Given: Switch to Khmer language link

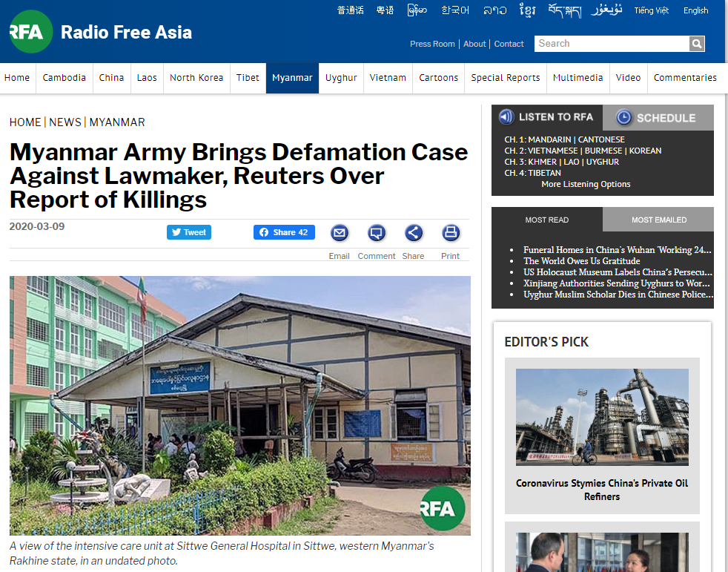Looking at the screenshot, I should coord(527,10).
